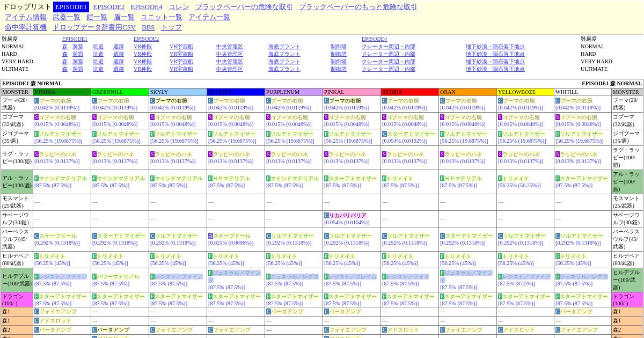The image size is (644, 338).
Task: Open the アイテム一覧 item list
Action: [209, 17]
